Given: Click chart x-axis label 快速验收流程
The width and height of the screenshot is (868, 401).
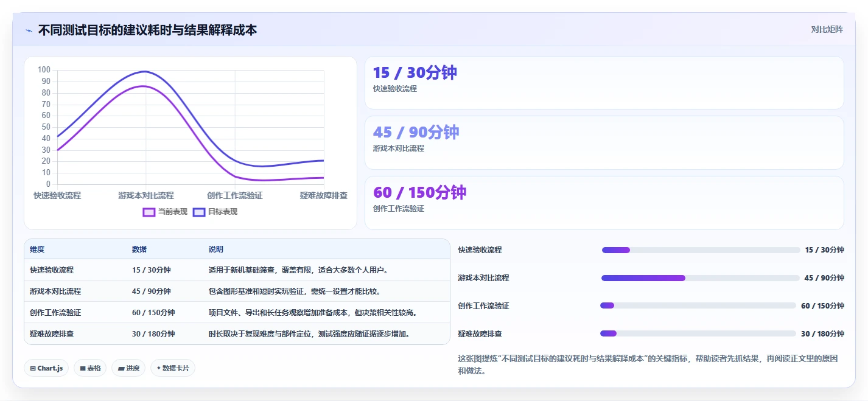Looking at the screenshot, I should pos(57,196).
